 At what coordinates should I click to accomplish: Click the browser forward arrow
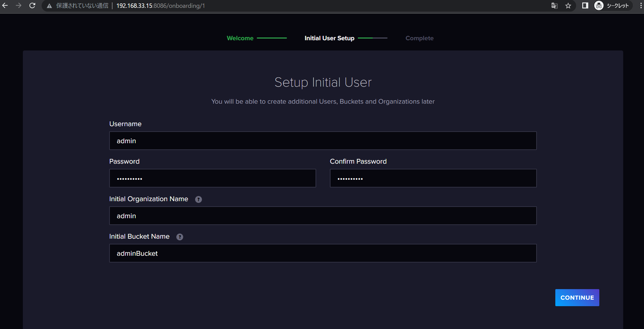point(18,6)
